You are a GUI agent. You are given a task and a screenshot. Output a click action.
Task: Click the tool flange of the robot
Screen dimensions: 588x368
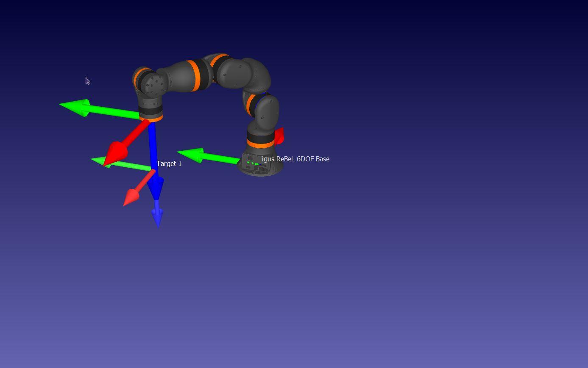click(x=151, y=107)
